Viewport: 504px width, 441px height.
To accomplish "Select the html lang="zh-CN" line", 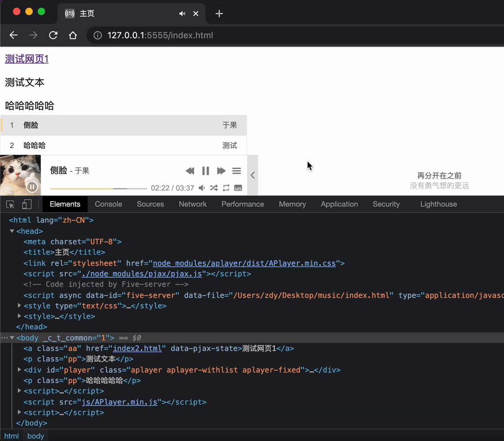I will pyautogui.click(x=52, y=220).
